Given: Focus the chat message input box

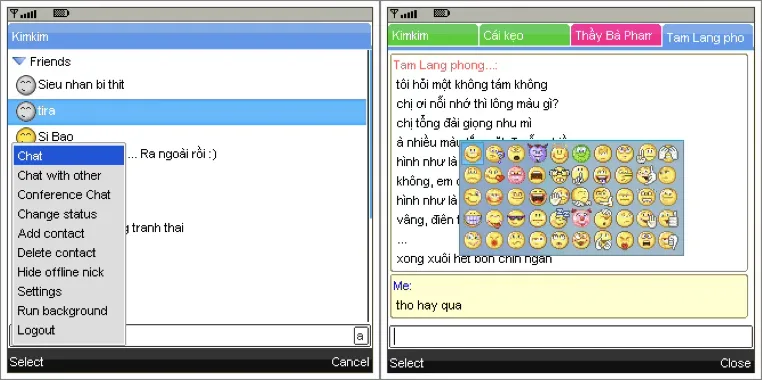Looking at the screenshot, I should tap(571, 337).
